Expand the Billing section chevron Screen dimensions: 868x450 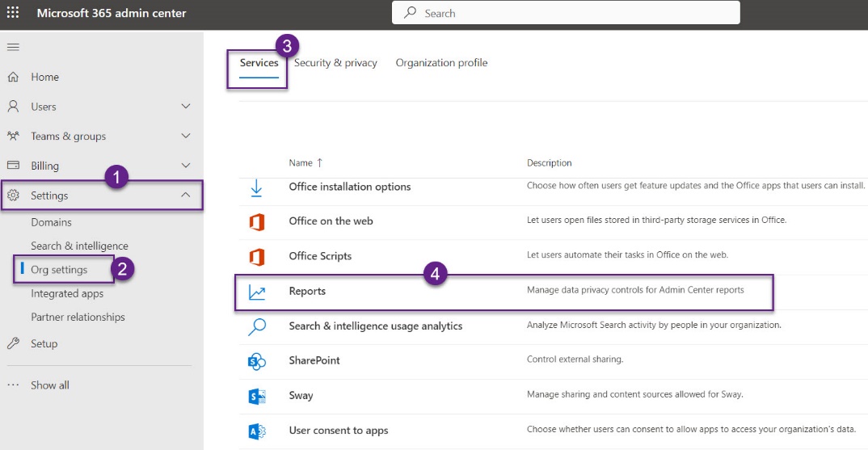186,166
